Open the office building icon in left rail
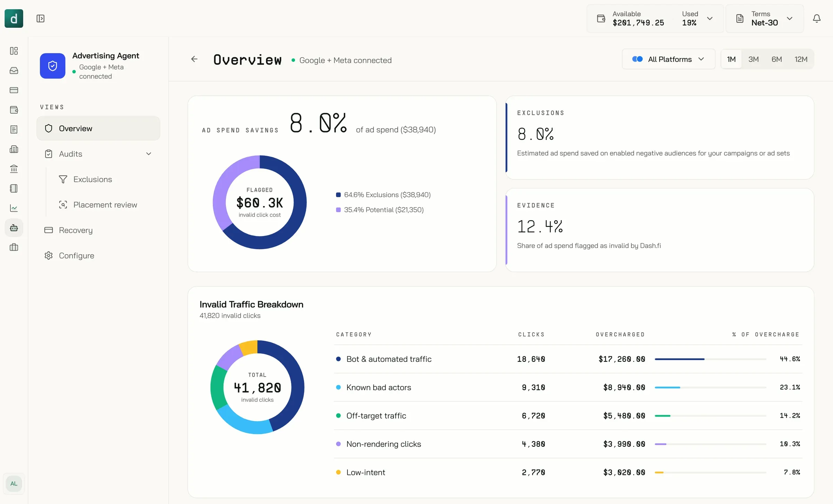 [14, 149]
